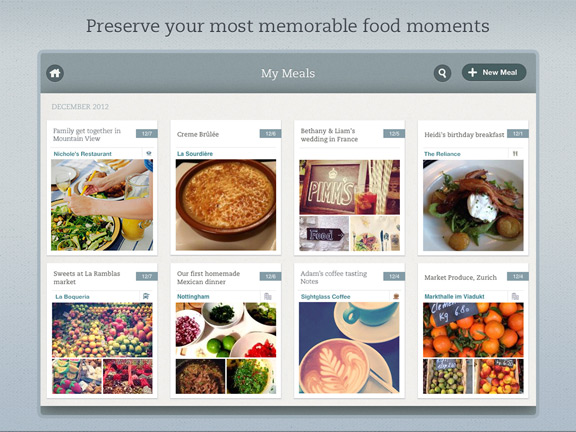The width and height of the screenshot is (576, 432).
Task: Click the 12/5 date tag on the wedding card
Action: pos(394,134)
